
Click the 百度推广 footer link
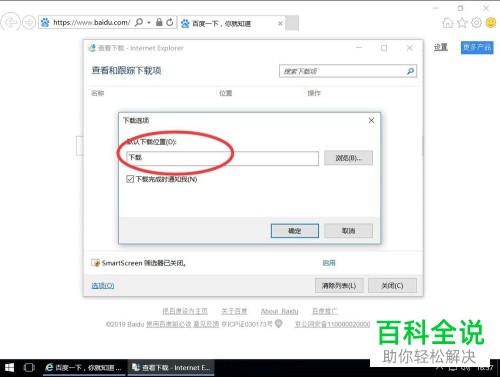(x=325, y=311)
